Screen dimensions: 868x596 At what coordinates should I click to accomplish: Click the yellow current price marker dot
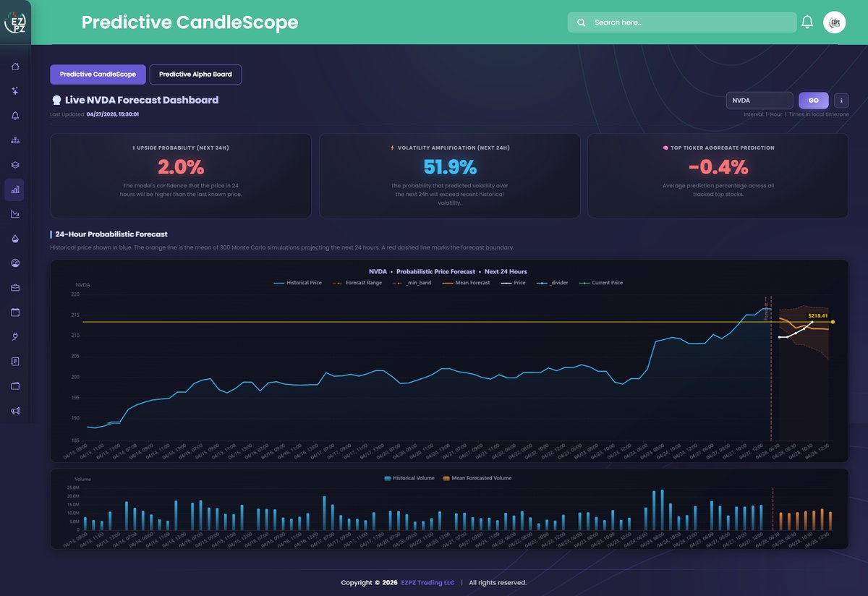click(833, 322)
